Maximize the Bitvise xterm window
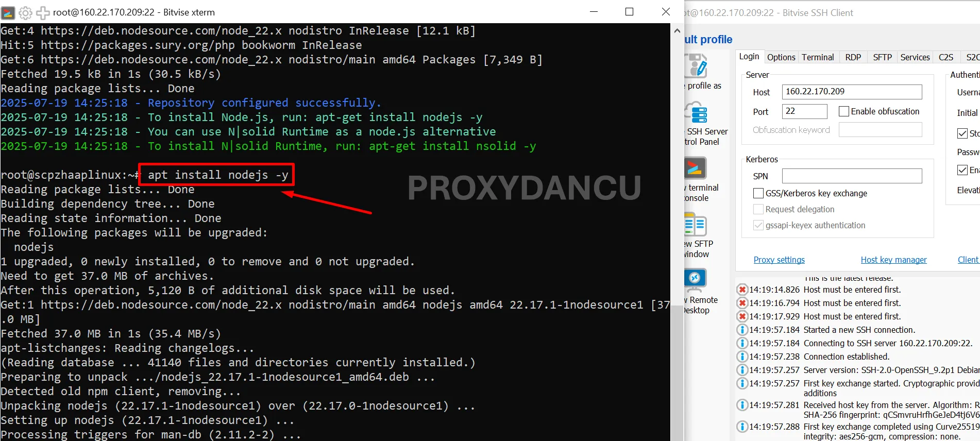980x441 pixels. tap(629, 12)
